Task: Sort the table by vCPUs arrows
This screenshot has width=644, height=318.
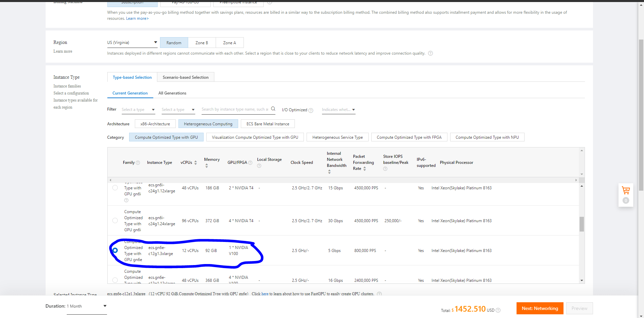Action: tap(196, 163)
